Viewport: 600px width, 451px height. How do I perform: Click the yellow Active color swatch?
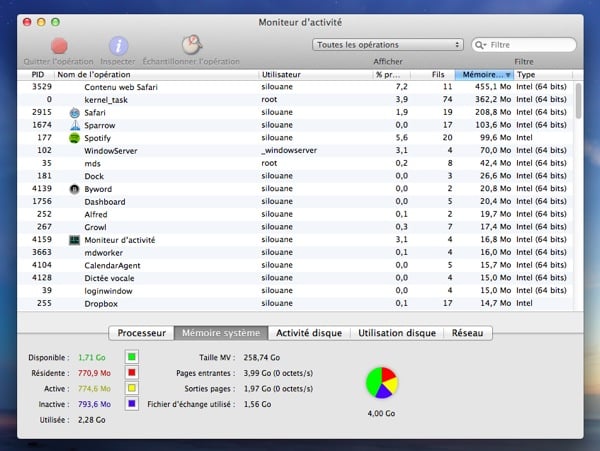(132, 388)
